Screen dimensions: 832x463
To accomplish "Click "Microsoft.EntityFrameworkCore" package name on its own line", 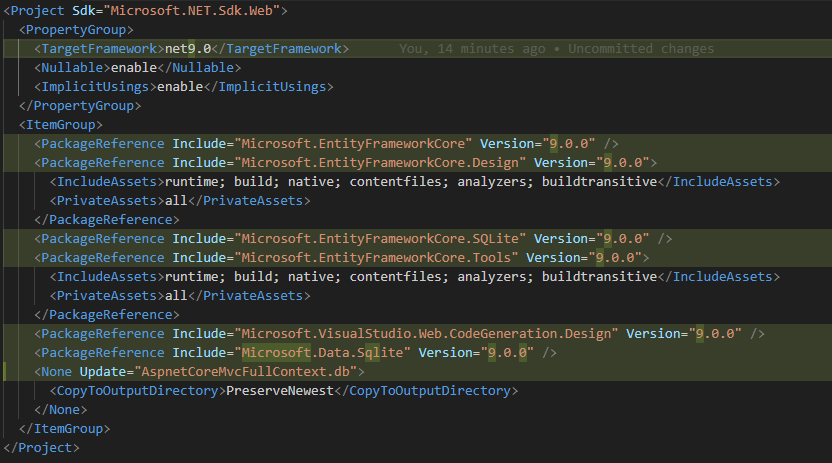I will tap(353, 144).
